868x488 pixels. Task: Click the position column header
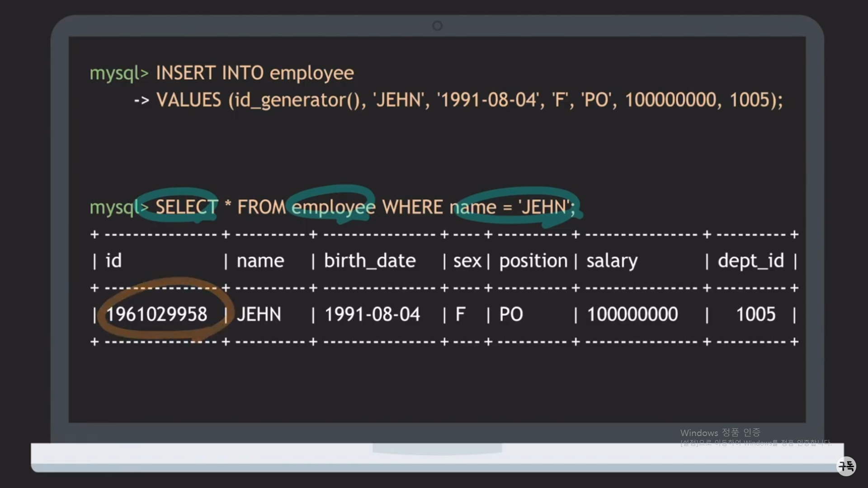click(x=533, y=261)
